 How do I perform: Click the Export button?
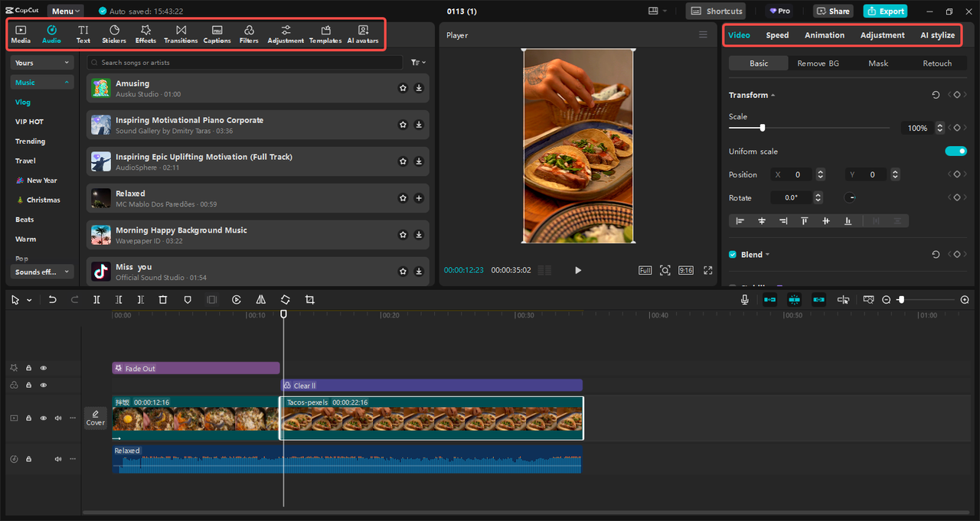tap(885, 11)
